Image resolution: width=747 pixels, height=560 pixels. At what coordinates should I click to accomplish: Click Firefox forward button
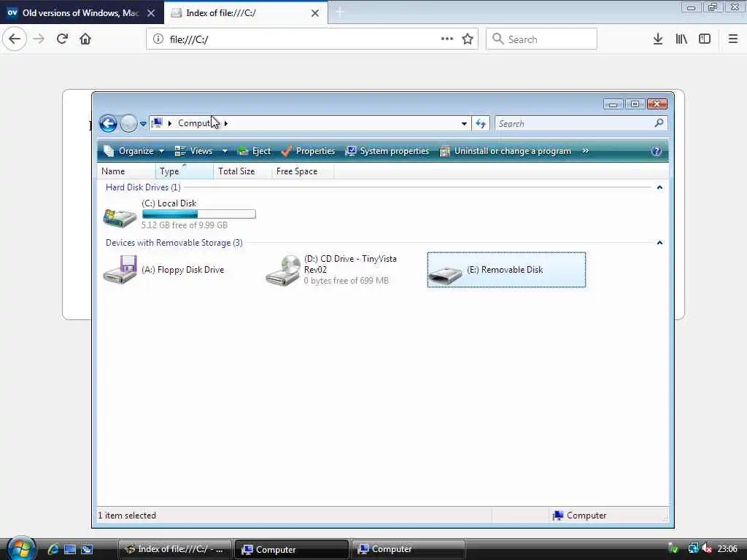pos(39,39)
